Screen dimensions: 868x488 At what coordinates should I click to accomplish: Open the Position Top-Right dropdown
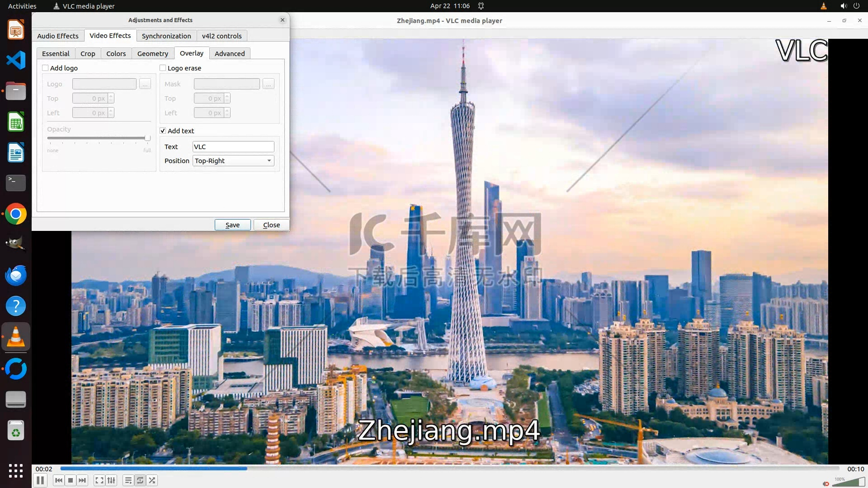point(233,161)
